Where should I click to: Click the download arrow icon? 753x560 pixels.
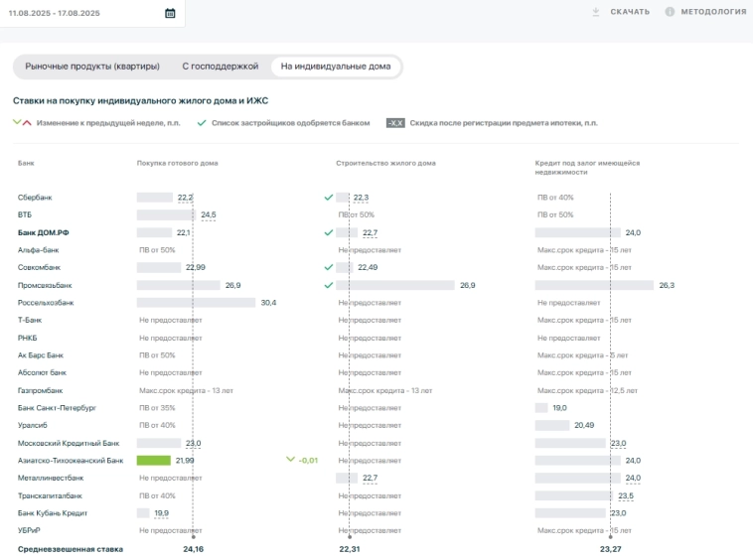596,12
